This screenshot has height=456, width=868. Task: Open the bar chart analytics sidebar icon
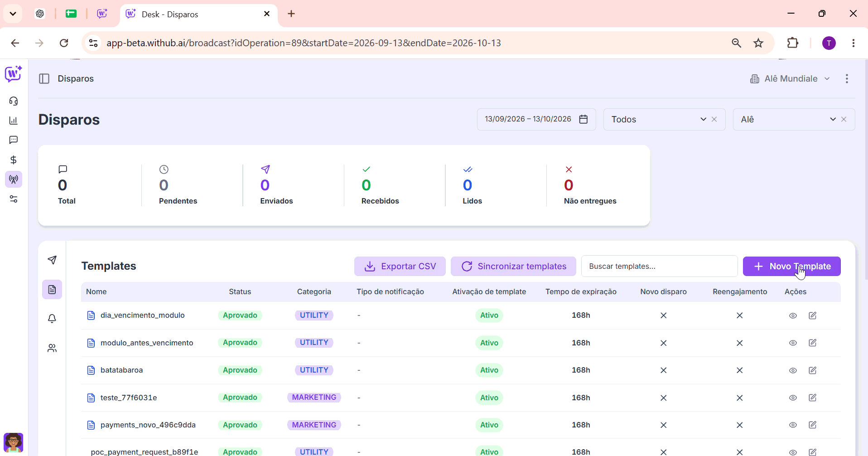pos(14,121)
